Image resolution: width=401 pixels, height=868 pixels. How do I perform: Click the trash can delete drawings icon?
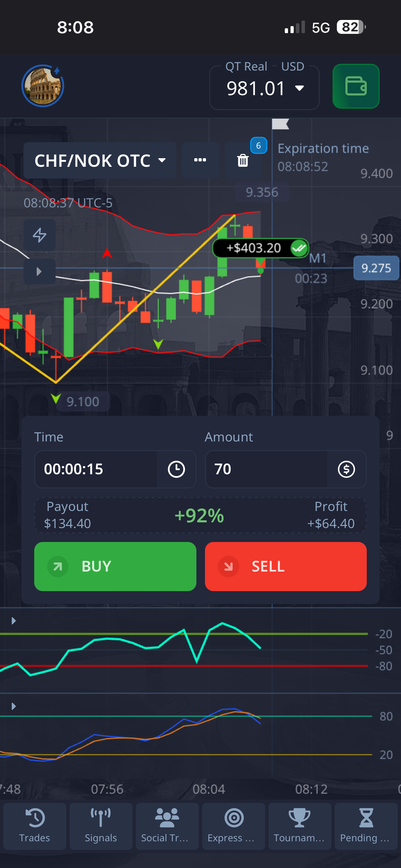[243, 160]
